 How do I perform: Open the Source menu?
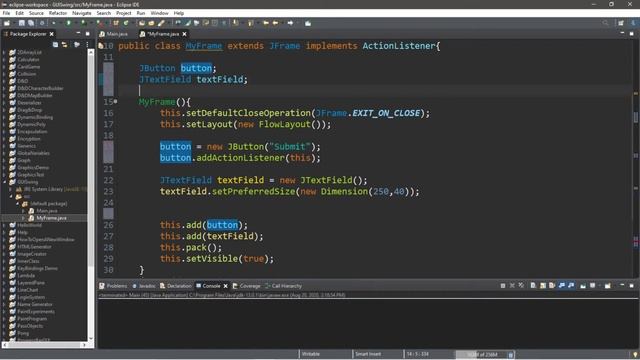tap(36, 13)
